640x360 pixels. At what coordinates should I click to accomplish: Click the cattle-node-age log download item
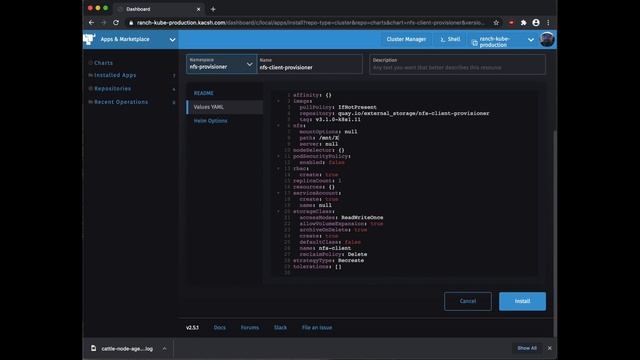(x=127, y=349)
